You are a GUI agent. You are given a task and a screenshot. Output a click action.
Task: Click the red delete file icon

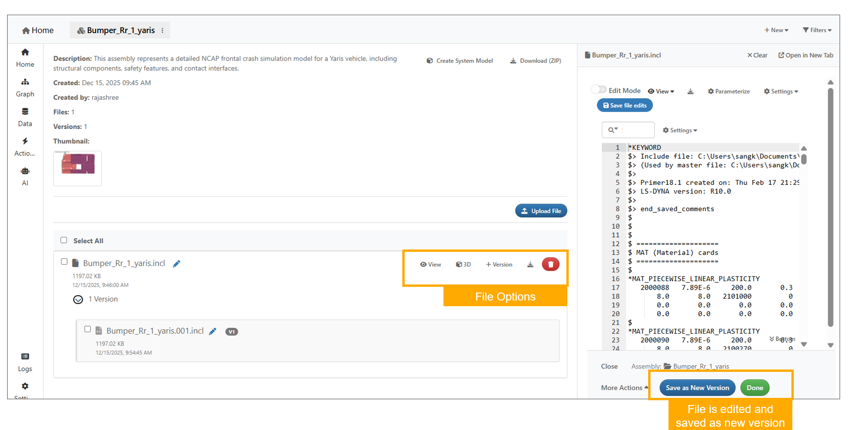coord(550,264)
